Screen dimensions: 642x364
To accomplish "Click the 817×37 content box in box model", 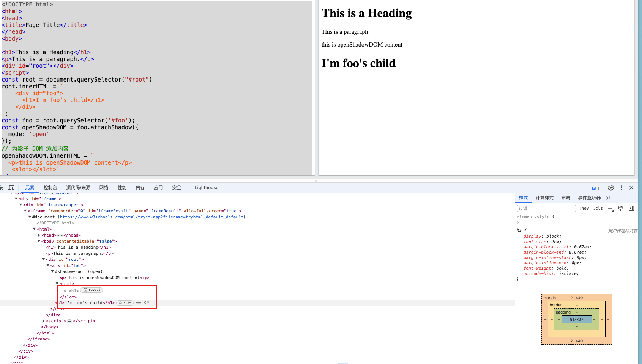I will 576,320.
